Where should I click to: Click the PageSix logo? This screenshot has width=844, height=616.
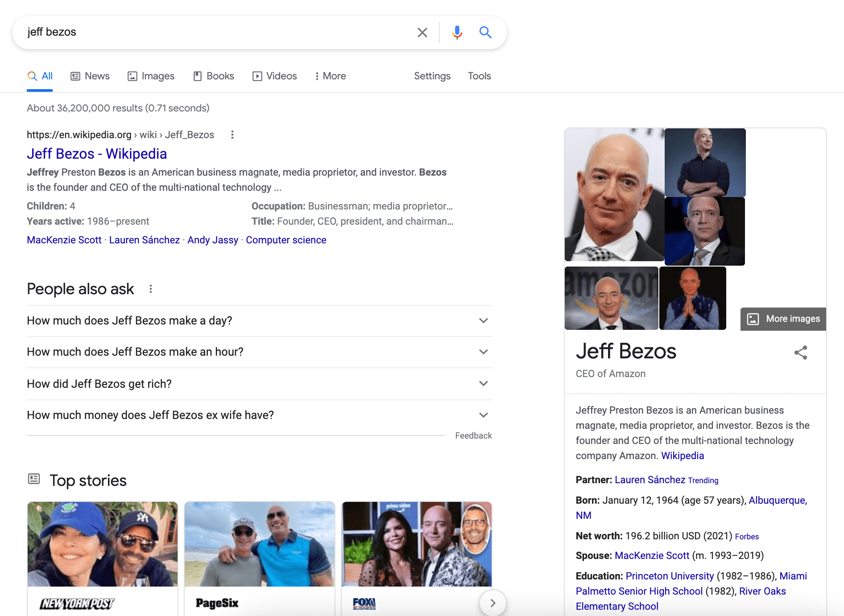click(x=217, y=603)
